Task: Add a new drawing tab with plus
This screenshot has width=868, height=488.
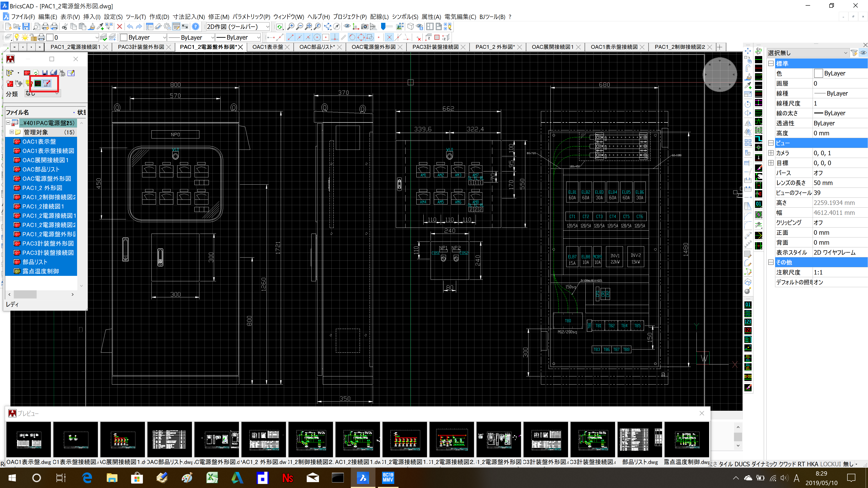Action: pos(720,47)
